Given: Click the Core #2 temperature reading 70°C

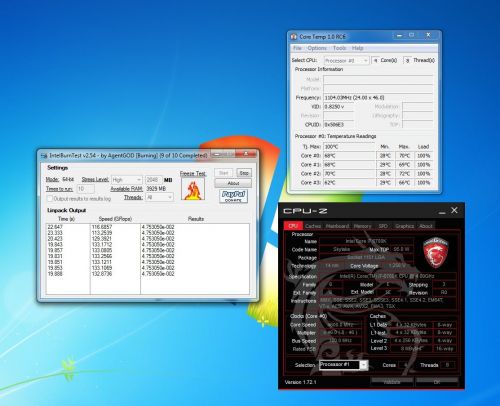Looking at the screenshot, I should tap(349, 174).
